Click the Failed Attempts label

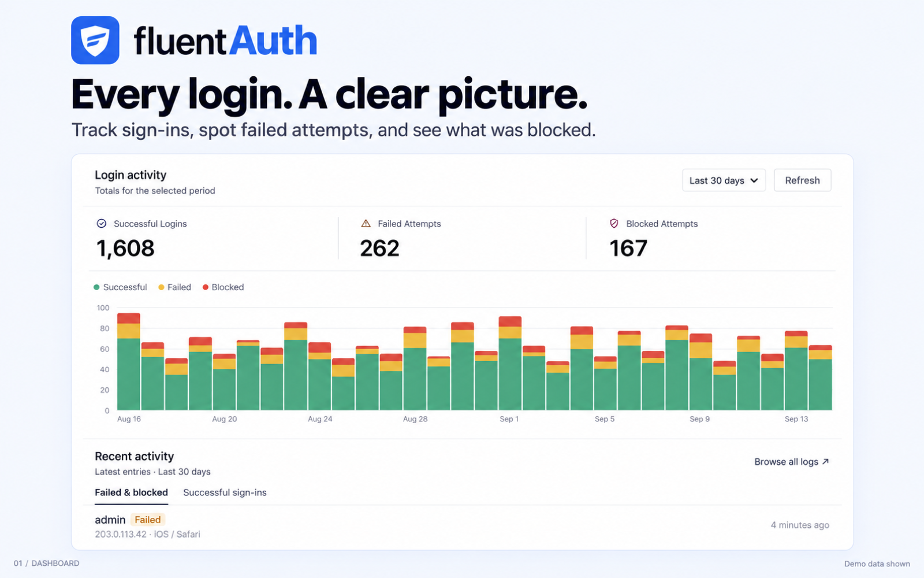point(409,224)
